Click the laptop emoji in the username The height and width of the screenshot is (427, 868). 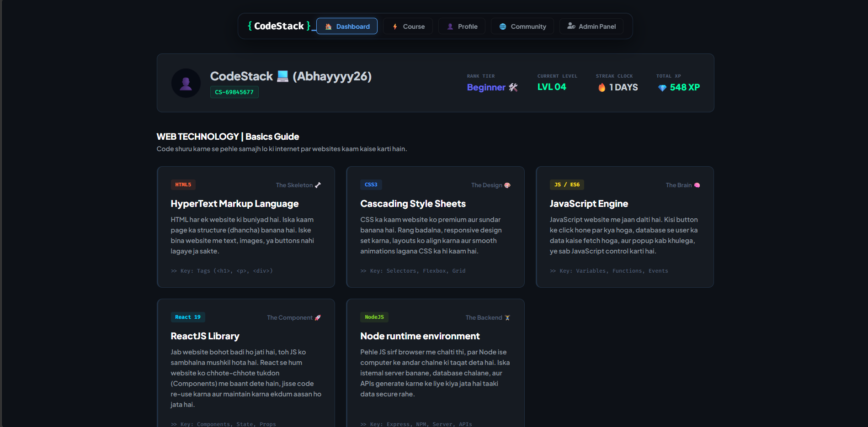pyautogui.click(x=283, y=76)
